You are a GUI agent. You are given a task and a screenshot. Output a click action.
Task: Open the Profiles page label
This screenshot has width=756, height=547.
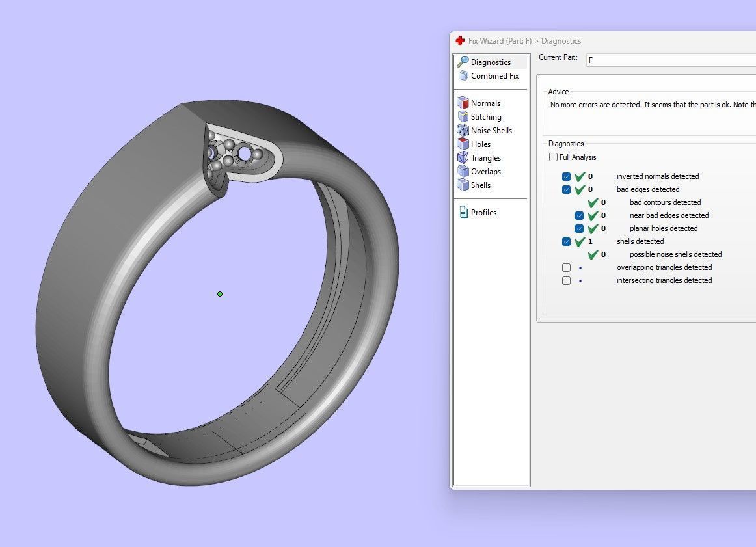pos(483,213)
